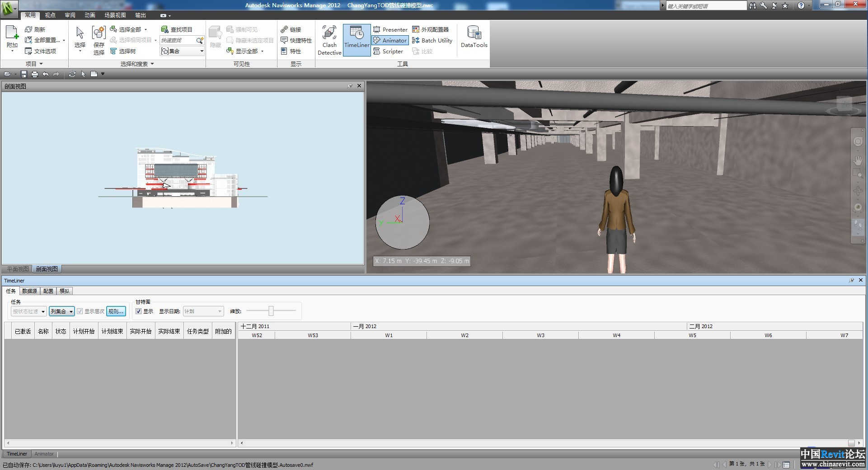Click the steering wheel on navigation bar
The width and height of the screenshot is (868, 470).
click(x=858, y=141)
